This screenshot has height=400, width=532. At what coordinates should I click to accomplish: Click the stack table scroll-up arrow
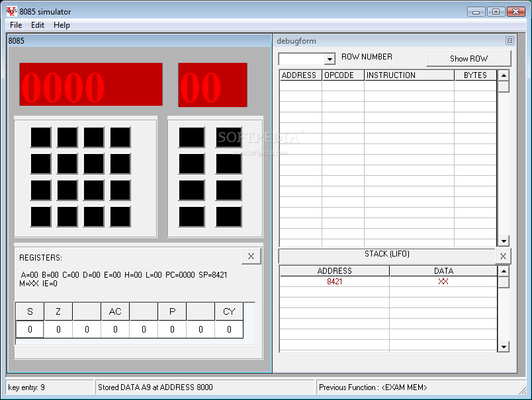coord(504,271)
